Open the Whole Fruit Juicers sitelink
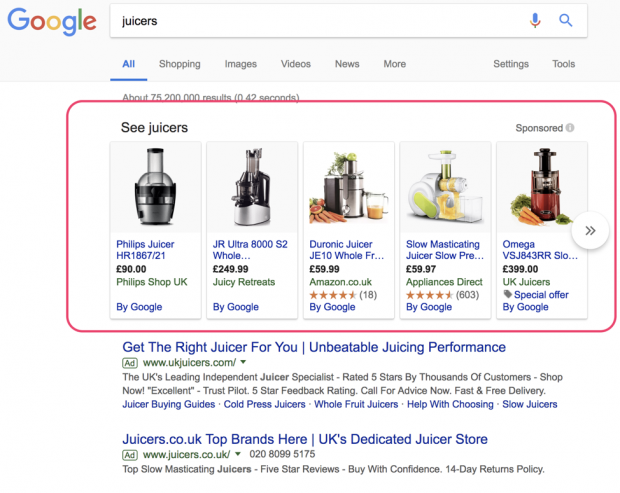 click(x=356, y=404)
